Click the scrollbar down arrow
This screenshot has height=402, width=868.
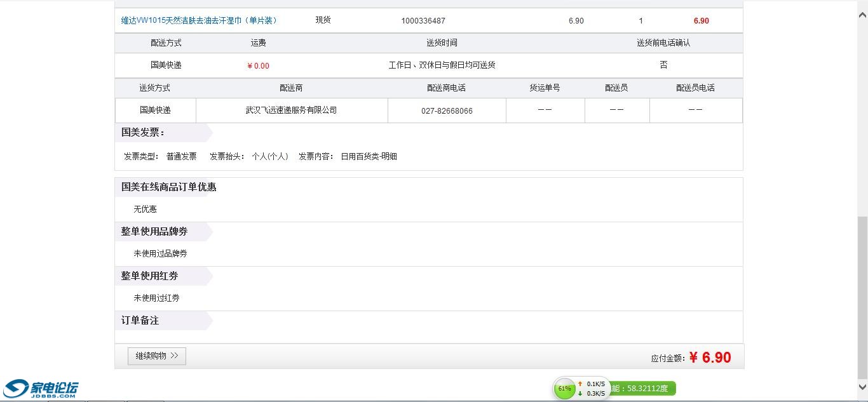862,387
